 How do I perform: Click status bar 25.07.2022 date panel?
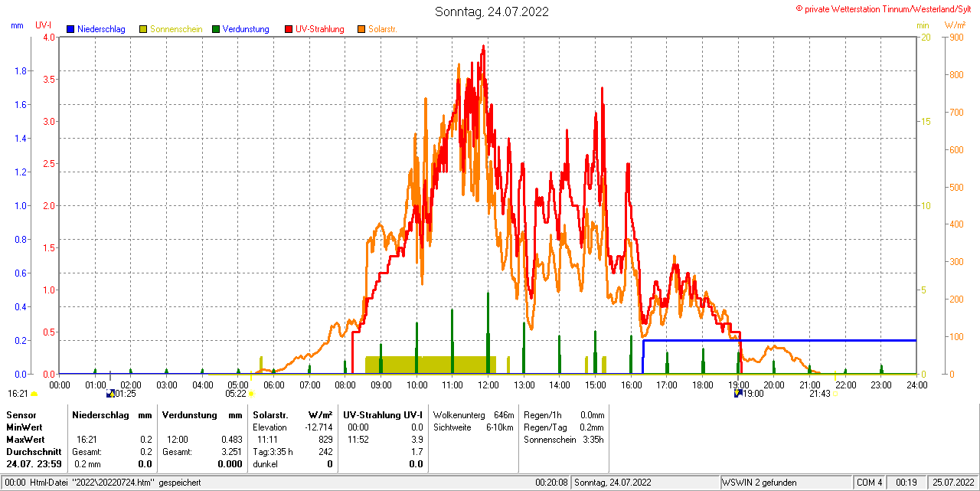[952, 483]
